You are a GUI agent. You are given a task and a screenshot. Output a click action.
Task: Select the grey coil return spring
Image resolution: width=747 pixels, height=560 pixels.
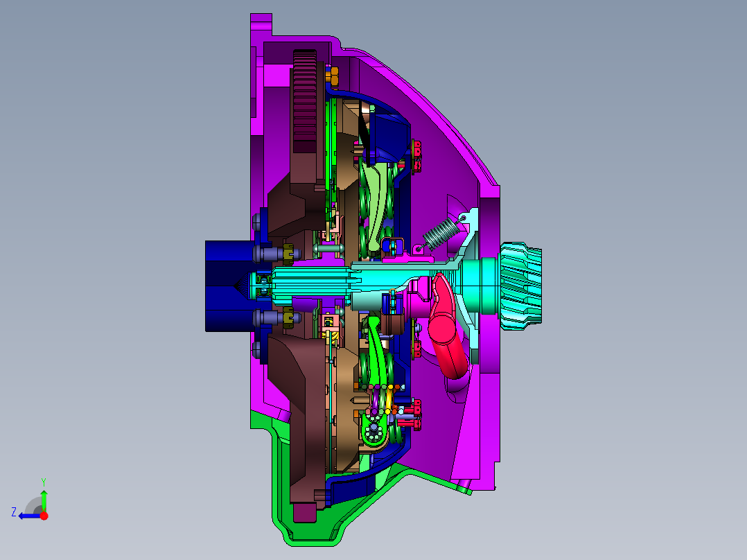[441, 234]
